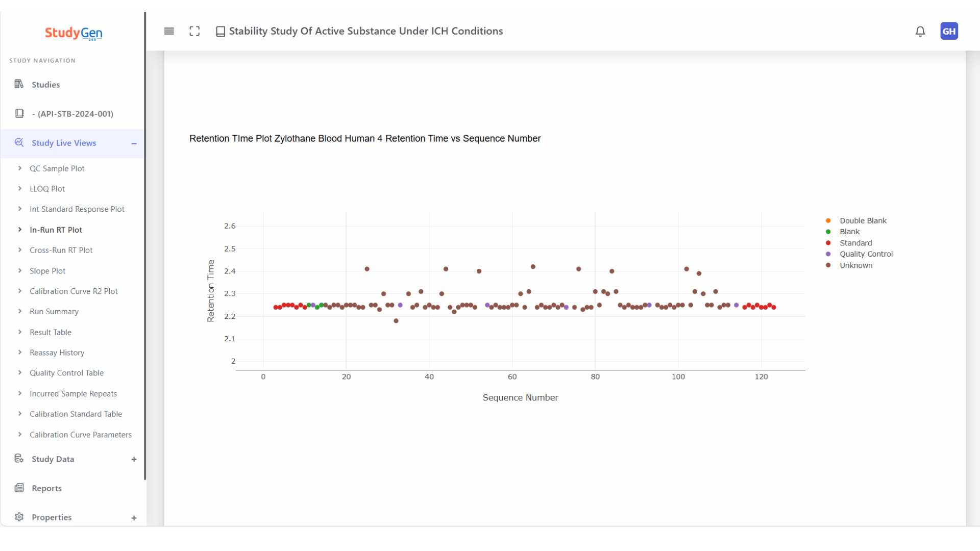Open Properties via the gear icon

(x=19, y=517)
